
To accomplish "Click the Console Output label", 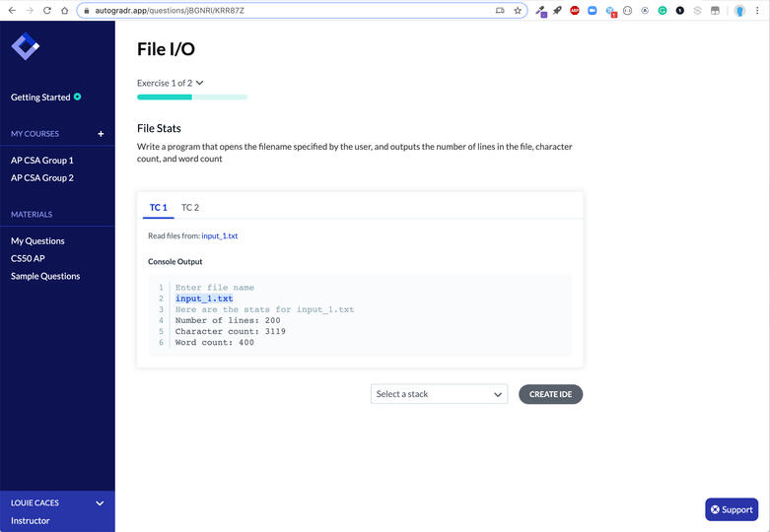I will (x=175, y=262).
